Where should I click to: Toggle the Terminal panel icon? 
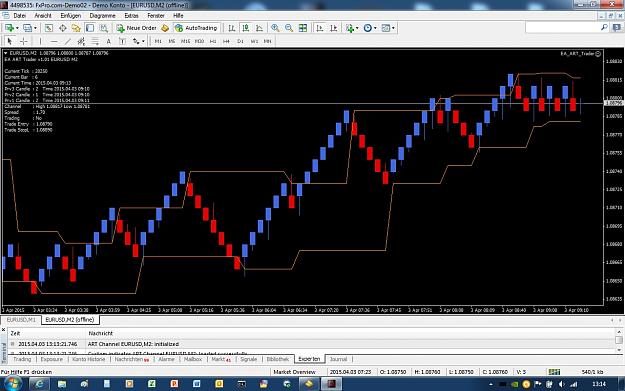tap(90, 28)
